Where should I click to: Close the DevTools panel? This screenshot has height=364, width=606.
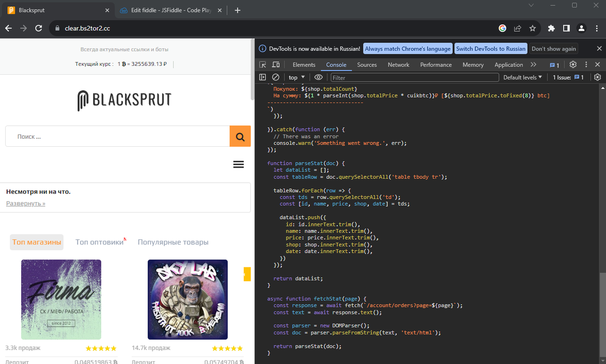(597, 65)
